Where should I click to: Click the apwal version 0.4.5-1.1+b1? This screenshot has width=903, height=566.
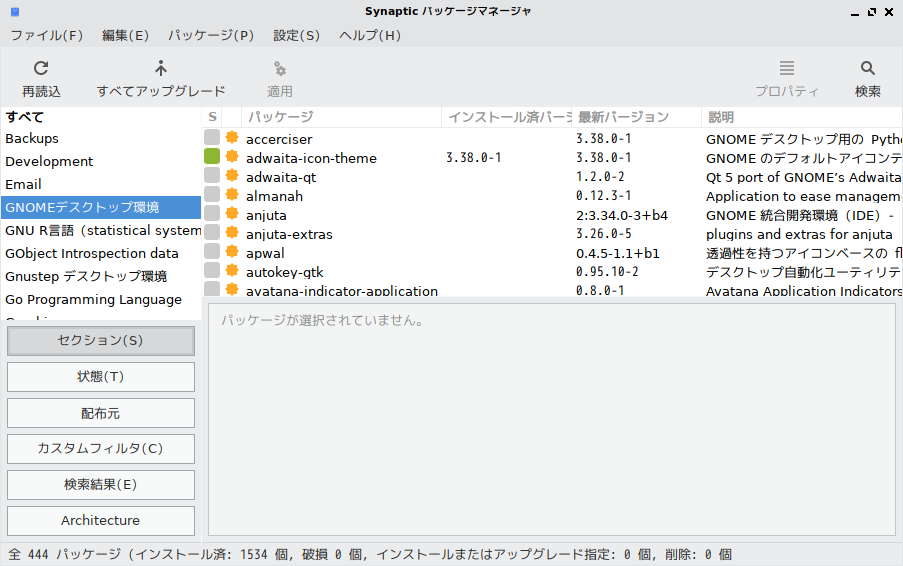click(x=617, y=253)
